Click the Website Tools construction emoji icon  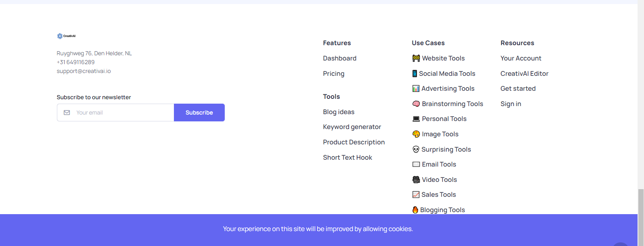click(416, 58)
